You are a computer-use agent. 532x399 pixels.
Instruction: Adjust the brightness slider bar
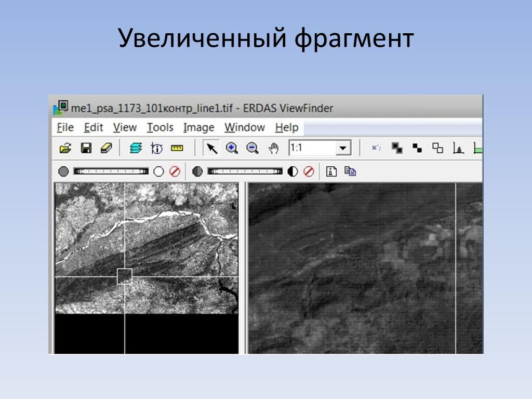point(111,171)
